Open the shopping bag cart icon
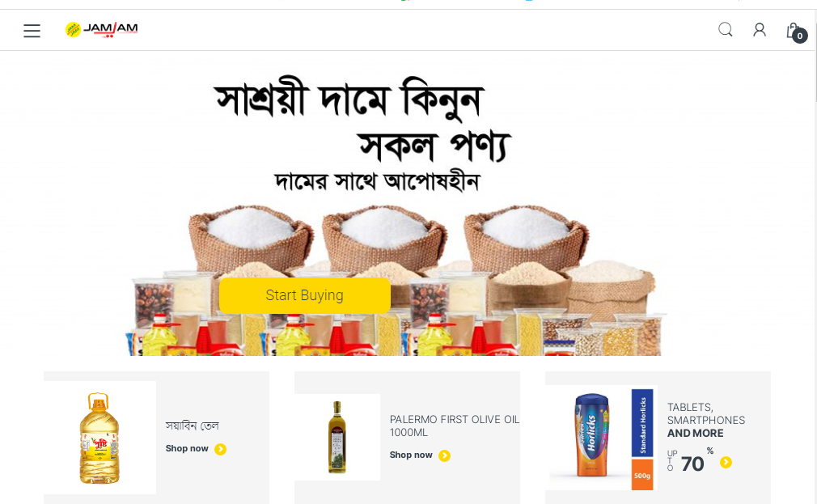The height and width of the screenshot is (504, 817). [x=793, y=30]
